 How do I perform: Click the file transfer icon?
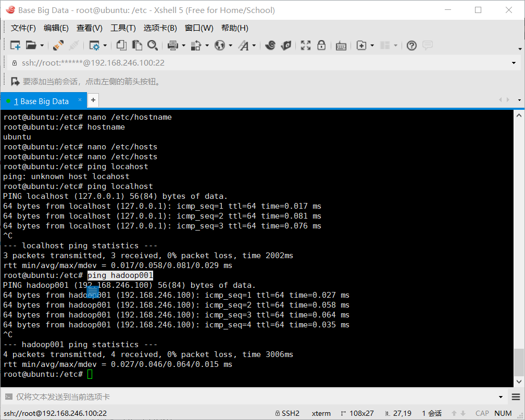pyautogui.click(x=196, y=45)
